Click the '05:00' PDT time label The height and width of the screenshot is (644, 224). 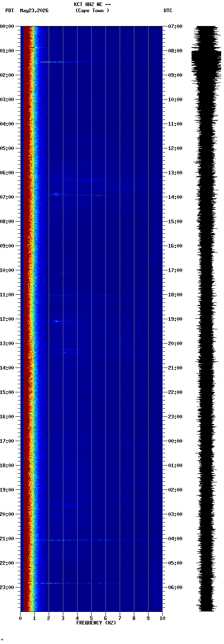[x=7, y=148]
